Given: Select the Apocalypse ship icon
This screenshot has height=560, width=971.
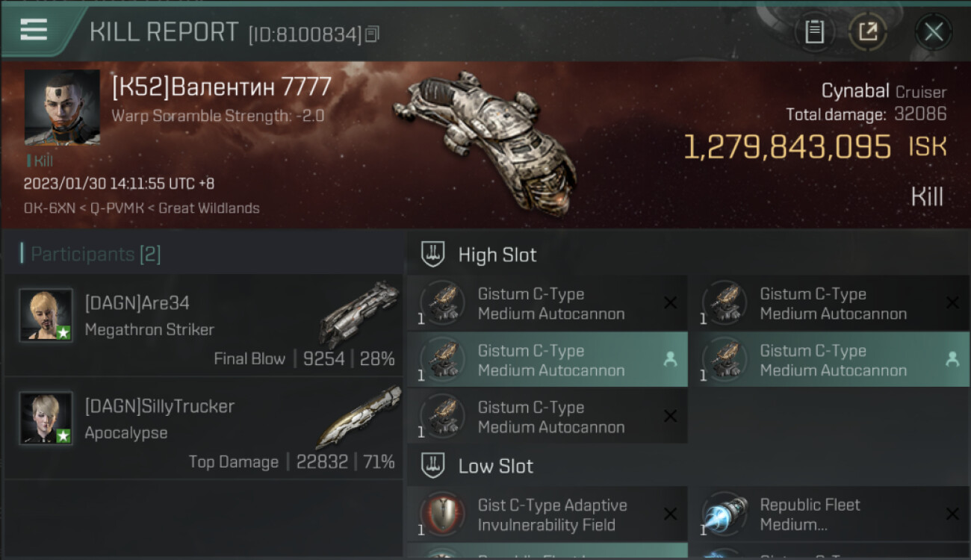Looking at the screenshot, I should coord(359,417).
